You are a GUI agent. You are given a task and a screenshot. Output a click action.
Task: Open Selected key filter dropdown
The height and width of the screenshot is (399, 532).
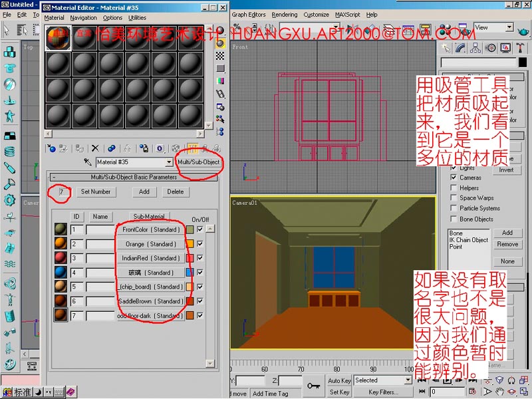coord(408,380)
